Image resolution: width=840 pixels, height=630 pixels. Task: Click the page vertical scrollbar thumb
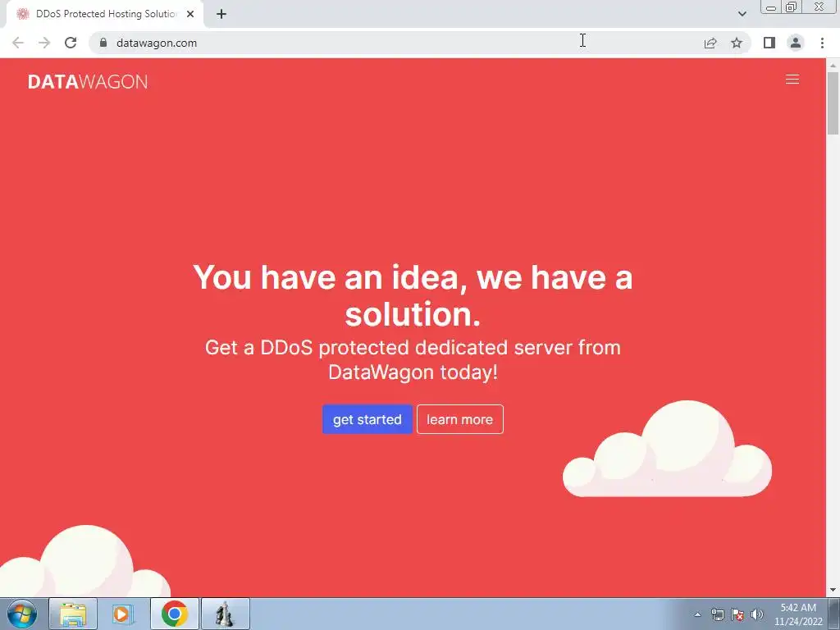pos(833,103)
